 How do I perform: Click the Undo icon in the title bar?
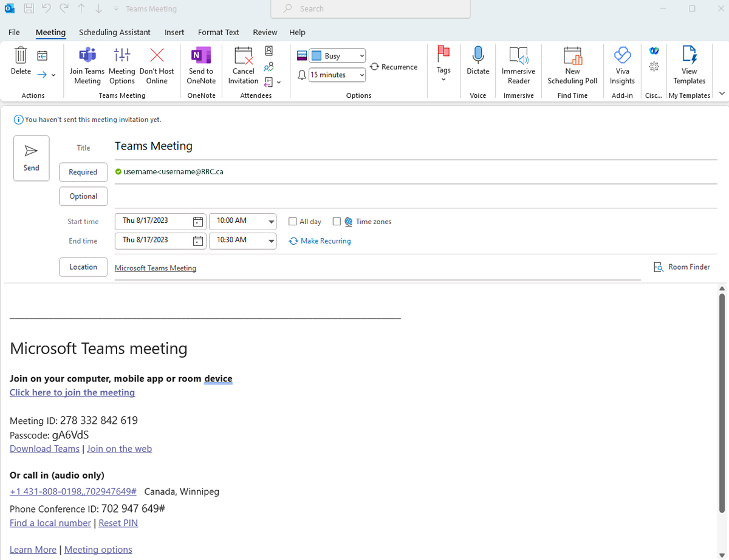[46, 9]
